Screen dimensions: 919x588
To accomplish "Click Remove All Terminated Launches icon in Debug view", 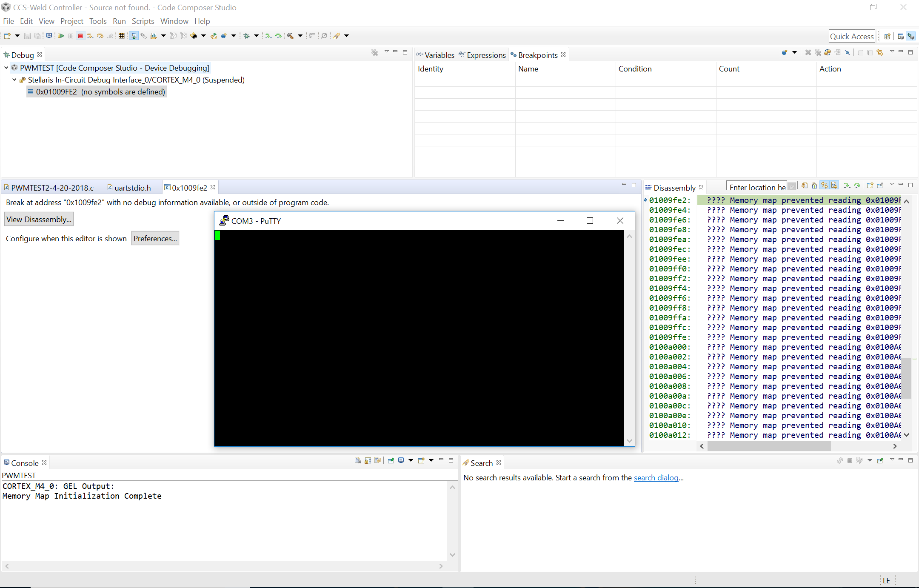I will click(374, 52).
